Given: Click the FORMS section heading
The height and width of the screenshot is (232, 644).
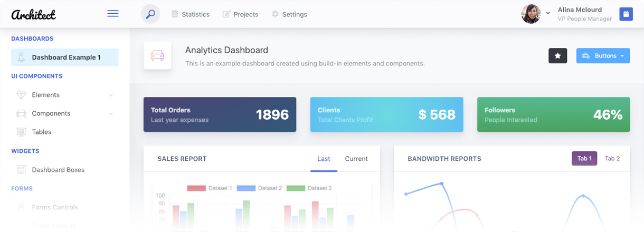Looking at the screenshot, I should pos(22,188).
